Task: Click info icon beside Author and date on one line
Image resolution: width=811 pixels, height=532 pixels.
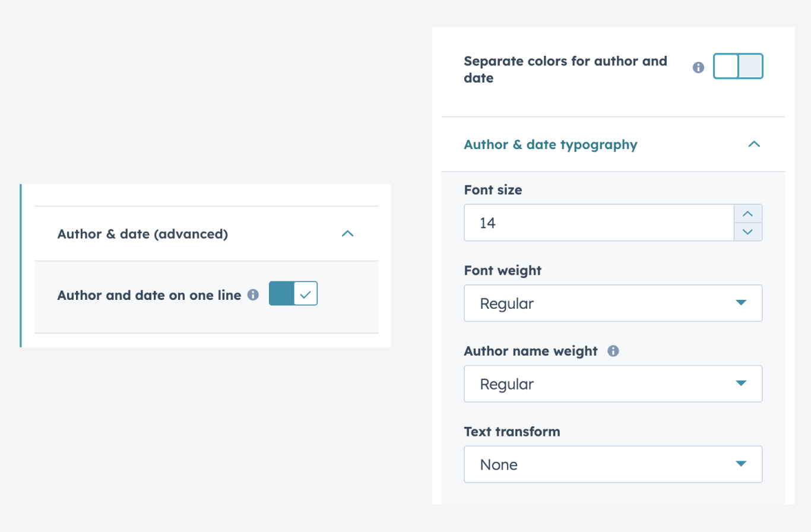Action: 253,294
